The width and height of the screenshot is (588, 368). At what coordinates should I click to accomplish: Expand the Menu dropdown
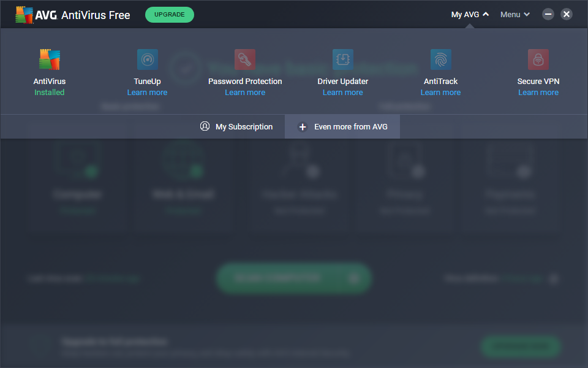tap(515, 15)
